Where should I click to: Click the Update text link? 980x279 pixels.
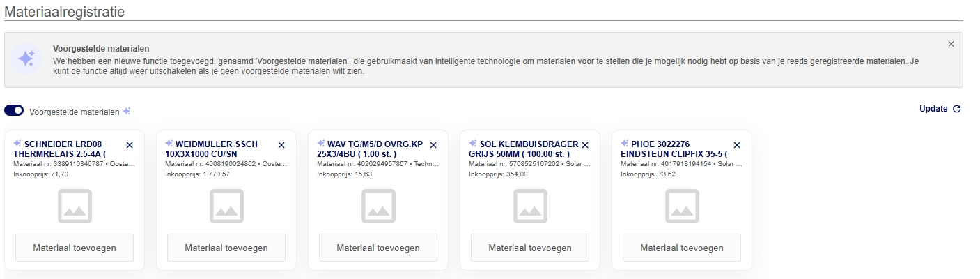tap(933, 109)
